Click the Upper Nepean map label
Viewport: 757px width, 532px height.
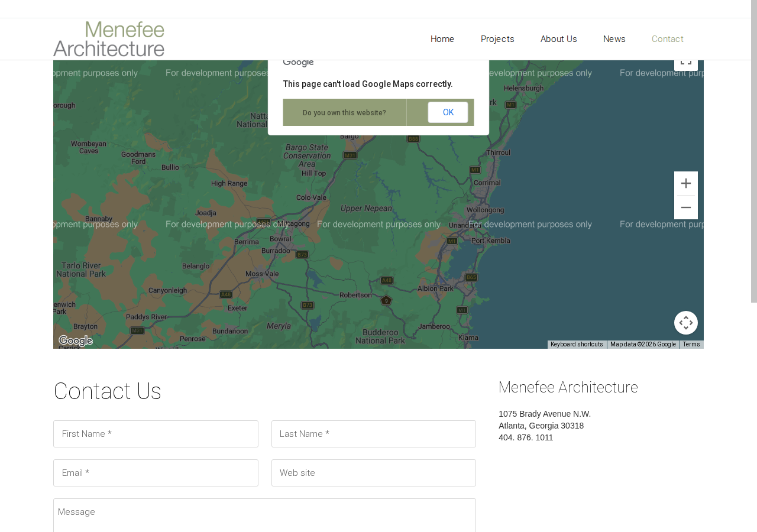coord(366,209)
